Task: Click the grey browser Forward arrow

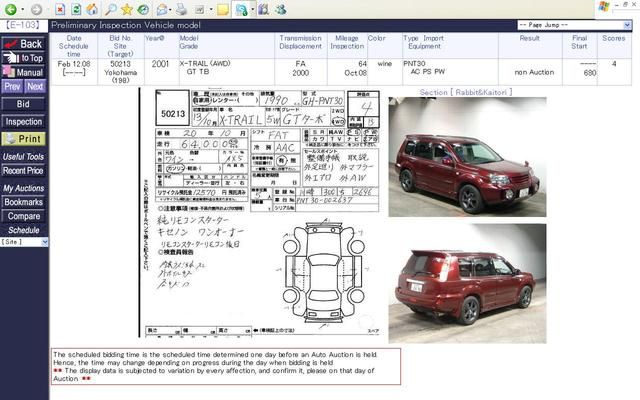Action: click(x=37, y=9)
